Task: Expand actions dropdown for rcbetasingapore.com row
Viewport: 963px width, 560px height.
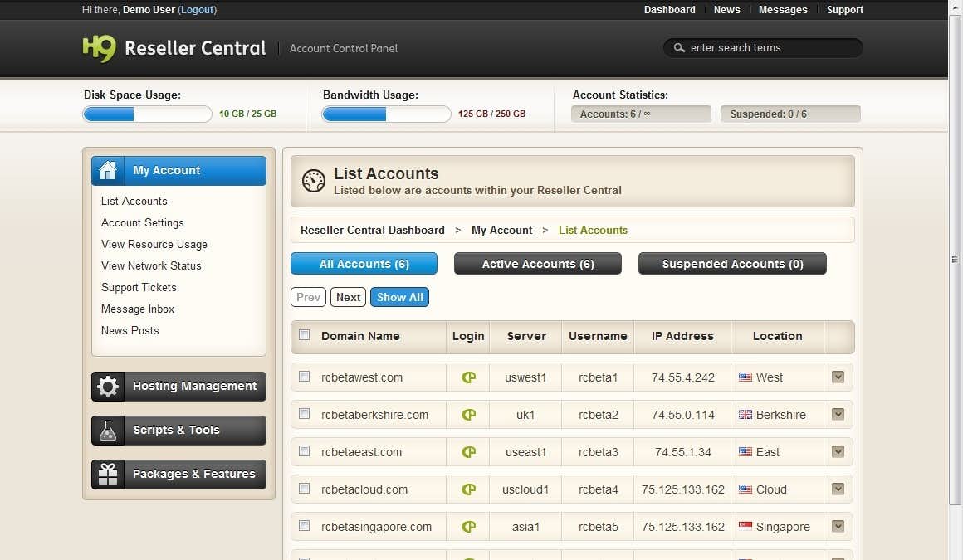Action: click(x=838, y=526)
